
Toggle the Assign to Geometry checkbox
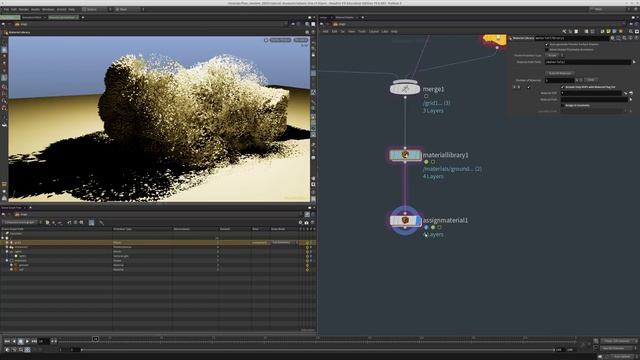(562, 105)
